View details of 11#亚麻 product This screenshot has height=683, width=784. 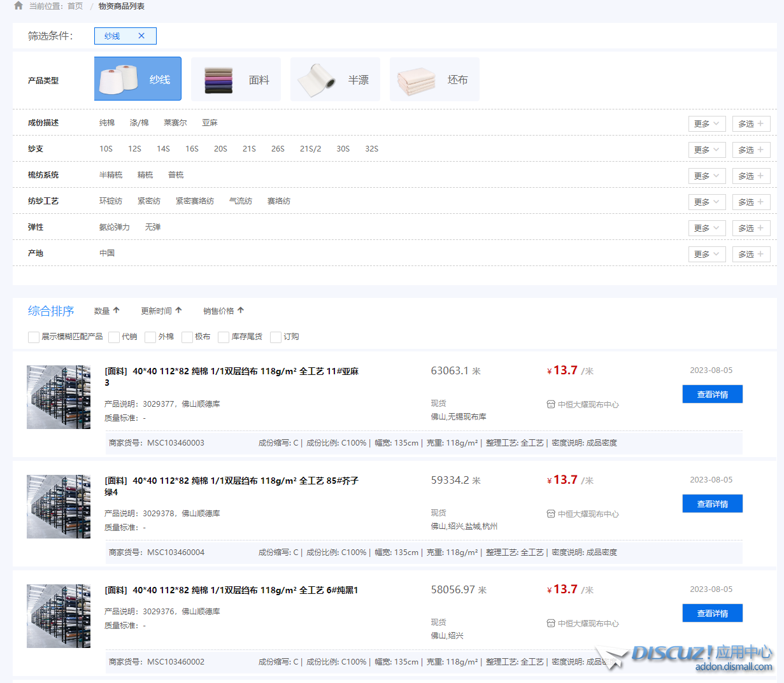tap(712, 394)
